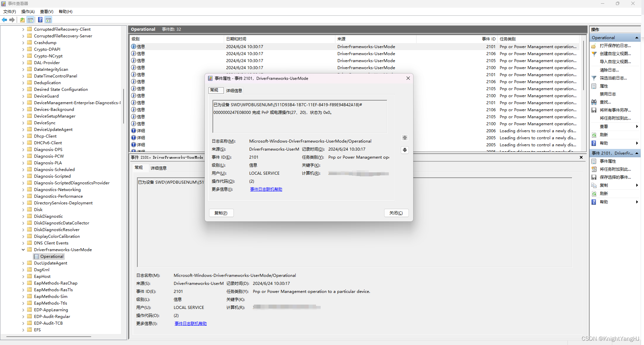Click previous event up arrow in dialog
The width and height of the screenshot is (644, 345).
(405, 138)
